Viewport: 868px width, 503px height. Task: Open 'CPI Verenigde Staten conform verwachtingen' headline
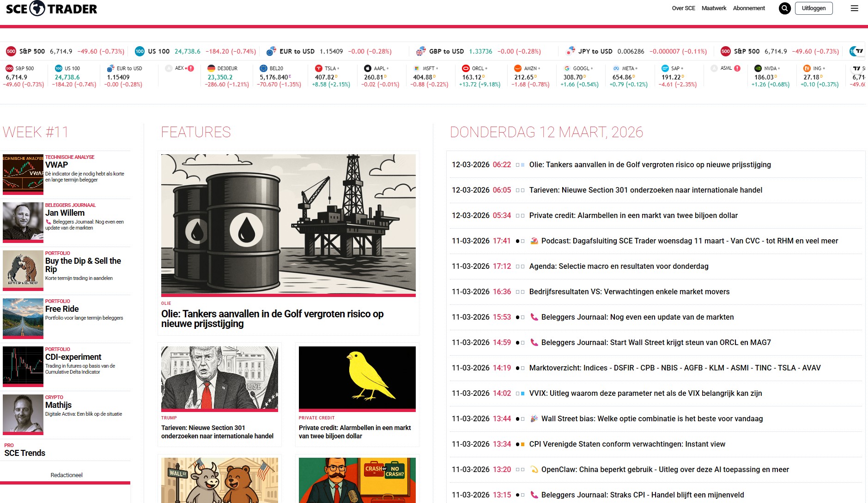pos(627,444)
